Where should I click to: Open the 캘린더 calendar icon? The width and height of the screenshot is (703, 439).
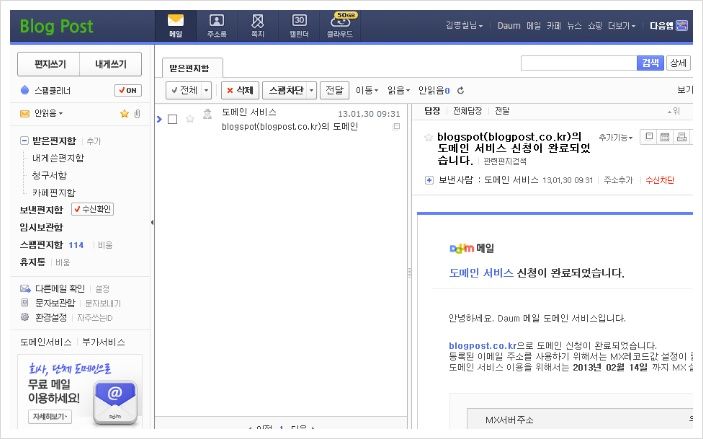coord(299,26)
